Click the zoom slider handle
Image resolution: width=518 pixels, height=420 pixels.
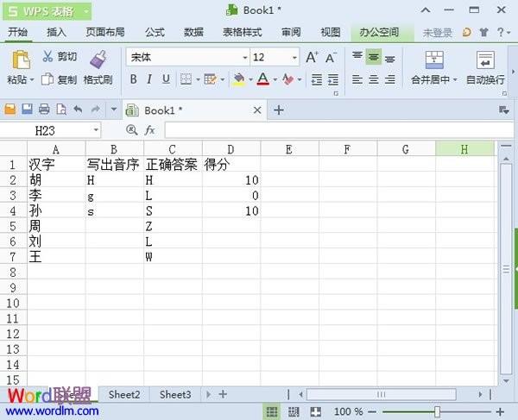(438, 411)
